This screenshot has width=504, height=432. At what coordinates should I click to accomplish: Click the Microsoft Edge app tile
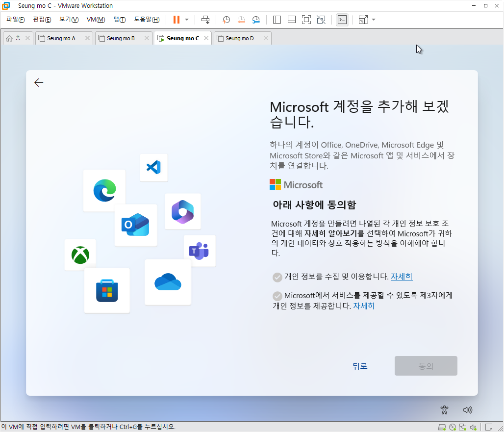point(104,190)
